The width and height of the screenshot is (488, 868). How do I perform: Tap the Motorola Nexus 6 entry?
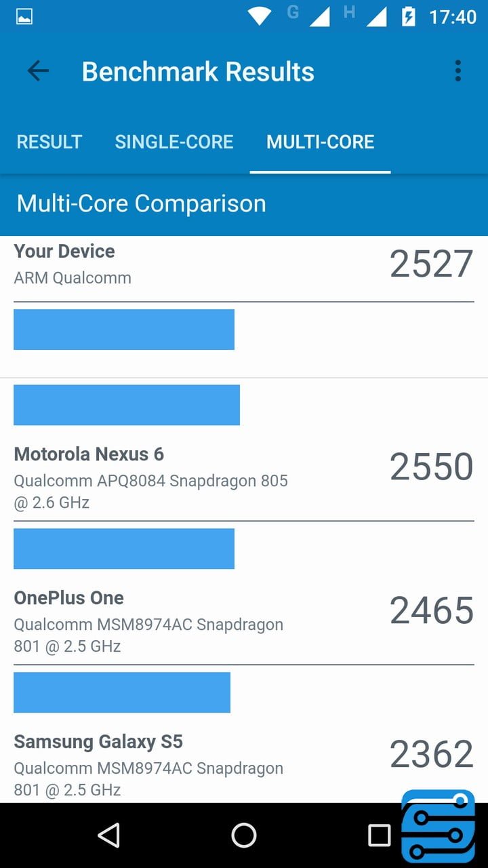pyautogui.click(x=89, y=454)
